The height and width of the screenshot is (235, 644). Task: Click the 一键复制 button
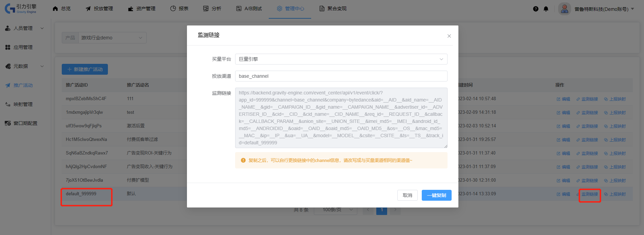(x=436, y=195)
